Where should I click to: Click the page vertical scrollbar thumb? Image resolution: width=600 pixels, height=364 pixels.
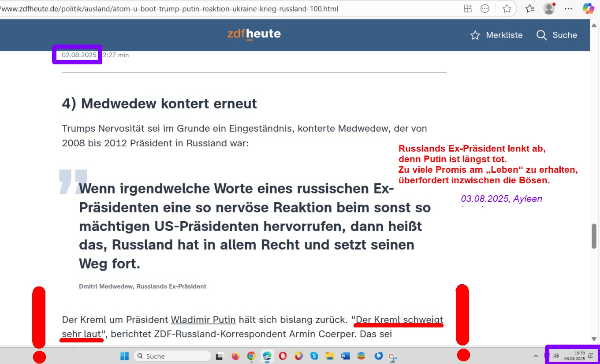tap(594, 236)
